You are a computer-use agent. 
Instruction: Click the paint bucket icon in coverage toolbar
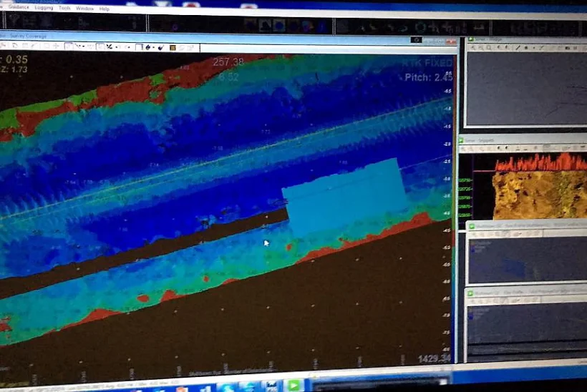(148, 47)
